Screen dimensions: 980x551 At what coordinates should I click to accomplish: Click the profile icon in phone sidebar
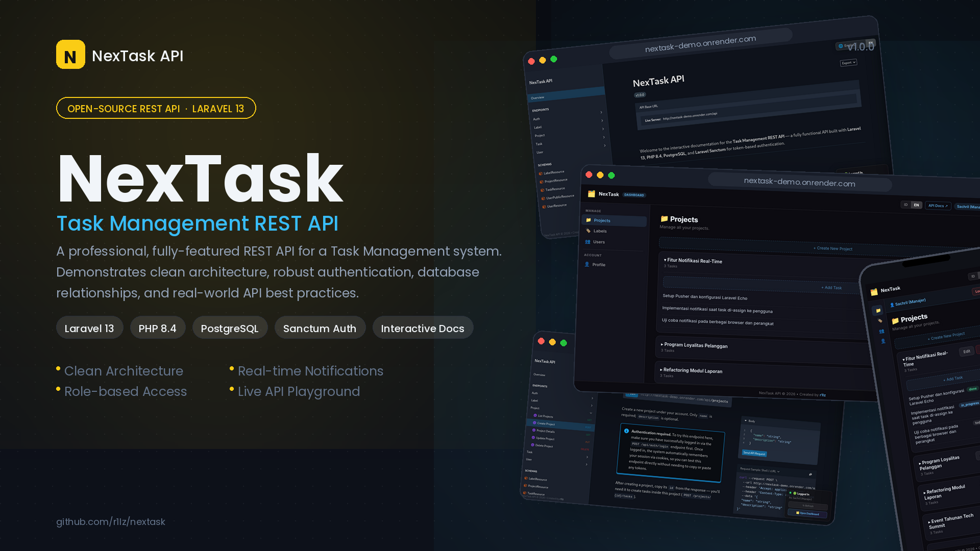point(883,341)
